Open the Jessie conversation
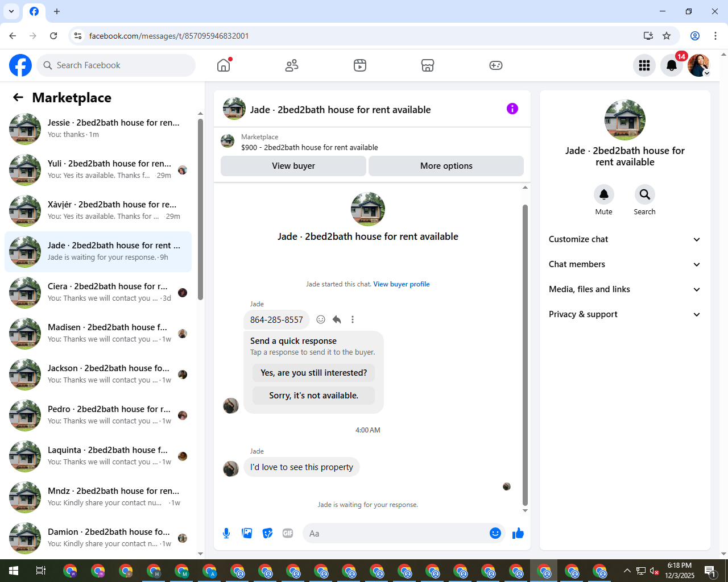The image size is (728, 582). coord(98,129)
